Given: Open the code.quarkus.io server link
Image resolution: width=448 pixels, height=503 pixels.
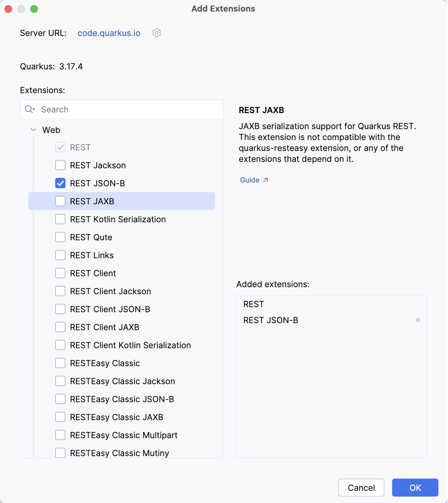Looking at the screenshot, I should pyautogui.click(x=109, y=33).
